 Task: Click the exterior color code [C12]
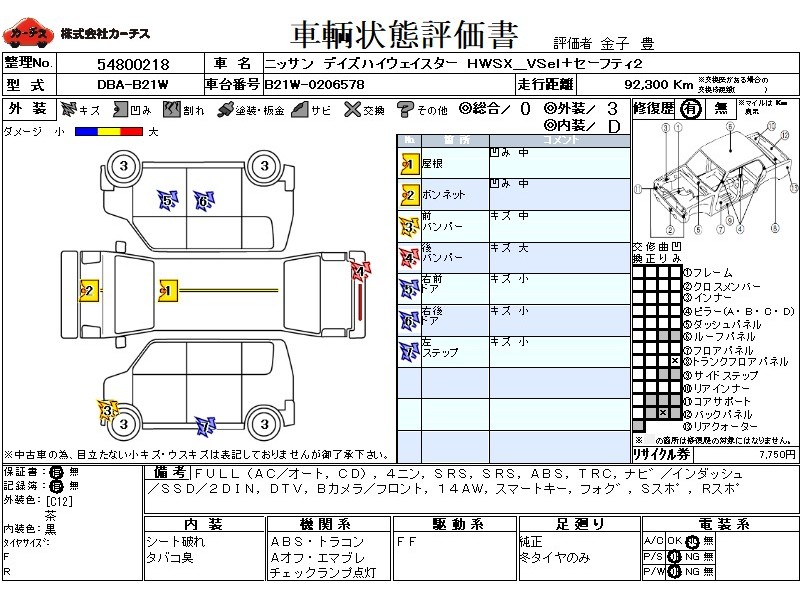60,501
